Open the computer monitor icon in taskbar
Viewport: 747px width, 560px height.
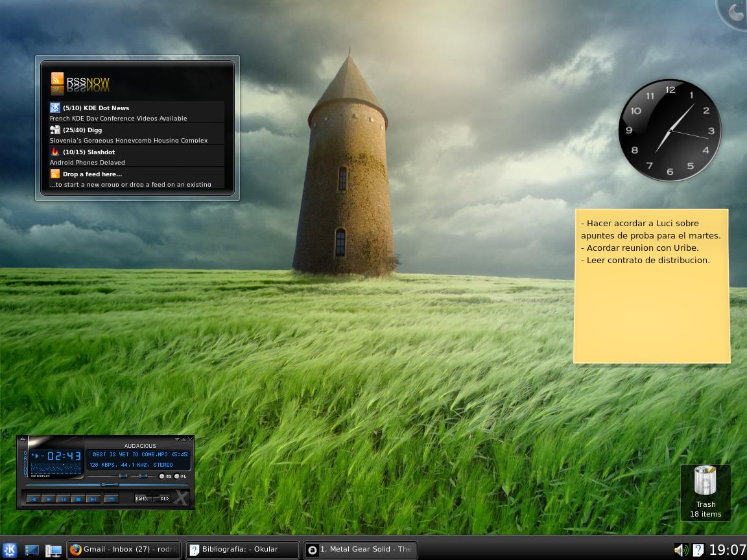pos(53,551)
